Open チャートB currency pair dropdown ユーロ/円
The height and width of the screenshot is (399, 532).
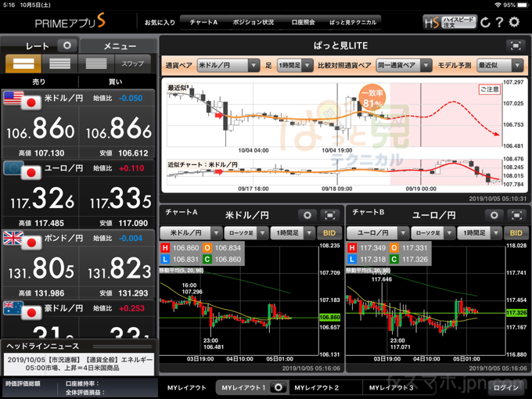tap(378, 233)
